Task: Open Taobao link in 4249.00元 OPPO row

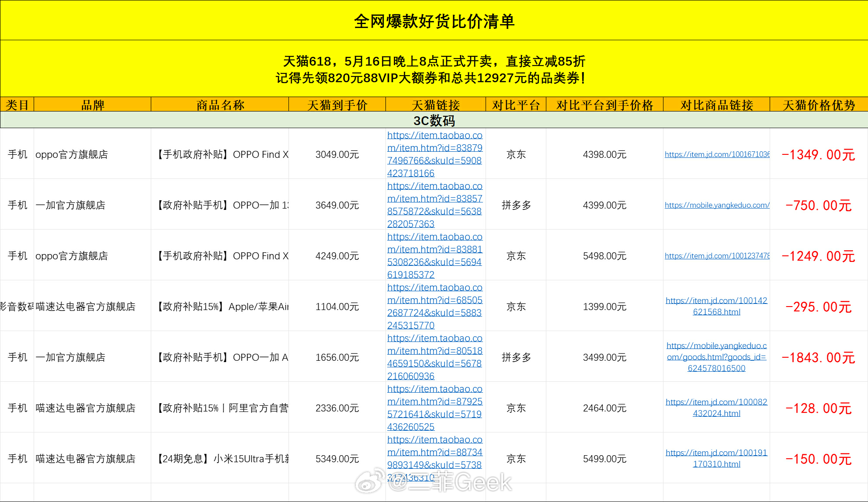Action: tap(435, 255)
